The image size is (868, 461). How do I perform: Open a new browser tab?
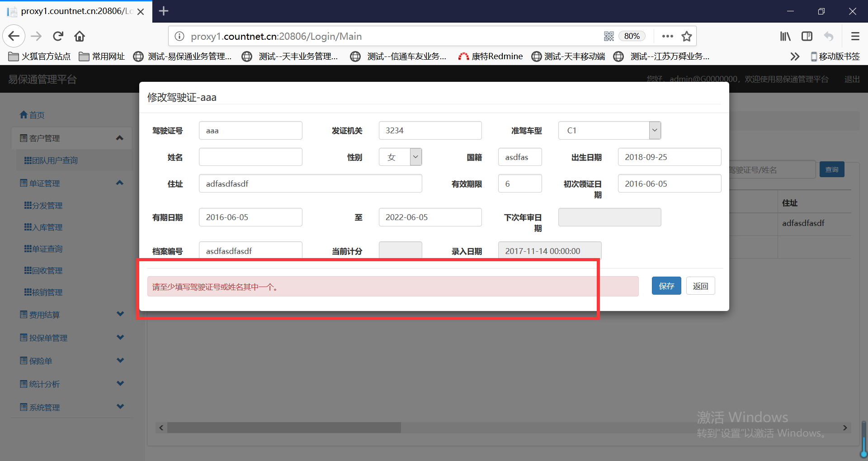(164, 11)
